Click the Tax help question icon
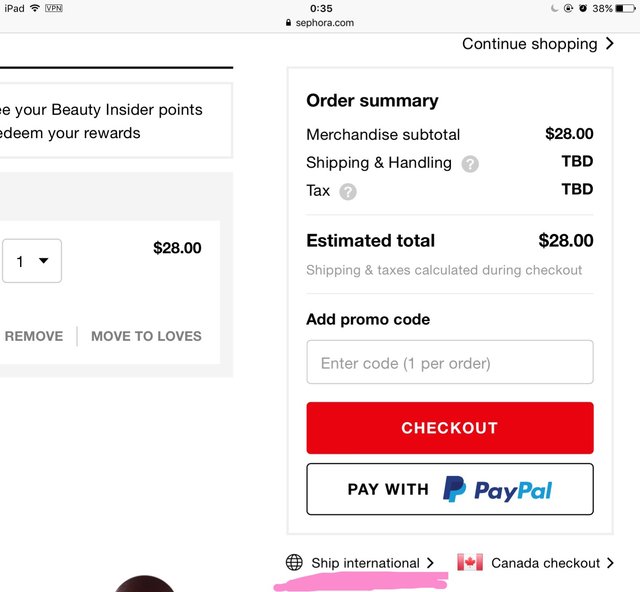 [347, 191]
